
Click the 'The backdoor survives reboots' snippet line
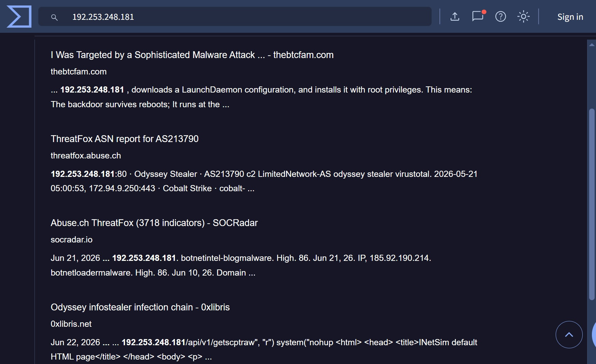tap(140, 104)
